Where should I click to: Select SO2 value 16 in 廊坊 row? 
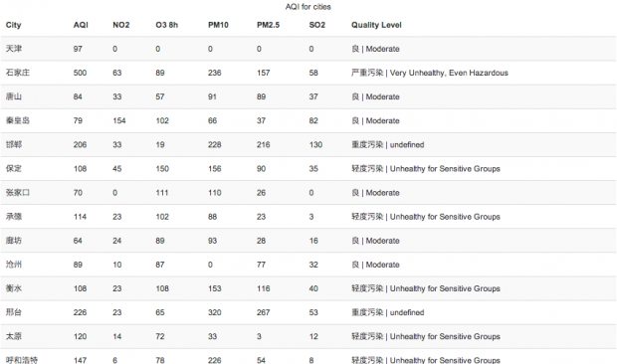[x=313, y=241]
